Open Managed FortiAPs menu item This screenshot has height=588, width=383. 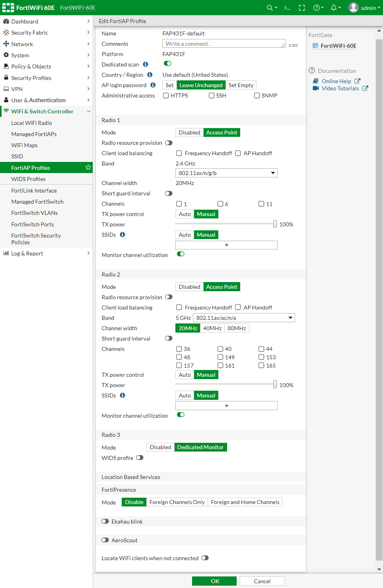tap(34, 134)
